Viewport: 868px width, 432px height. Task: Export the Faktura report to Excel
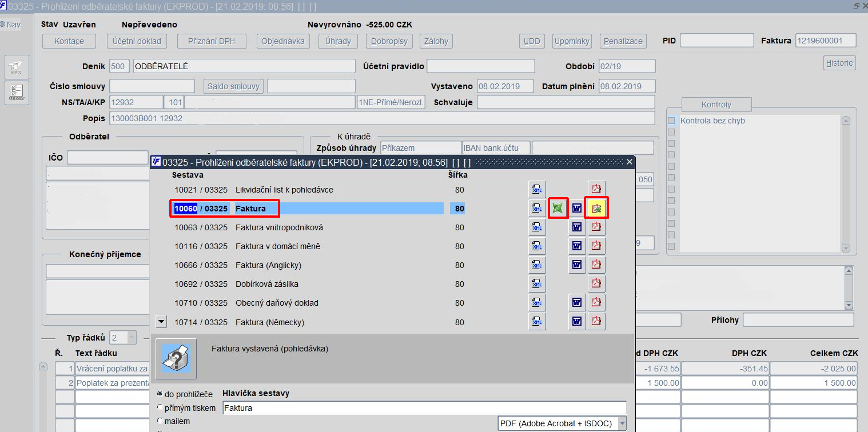pyautogui.click(x=558, y=208)
